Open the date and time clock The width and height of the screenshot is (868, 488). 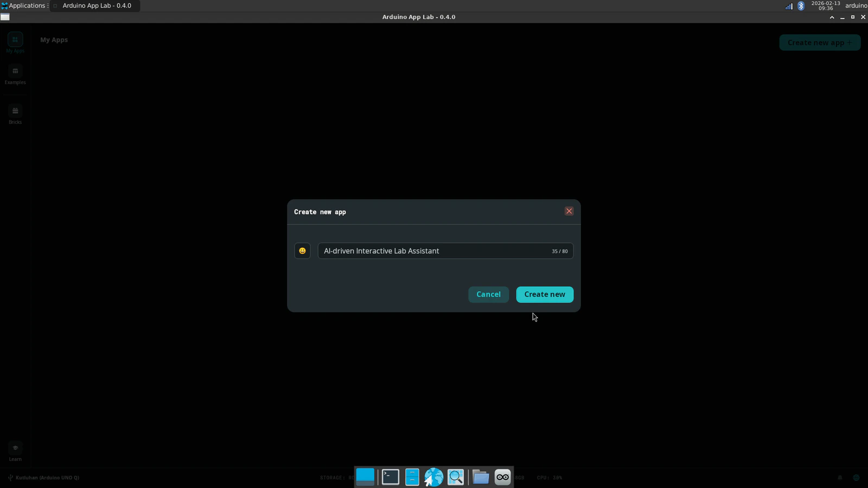826,5
